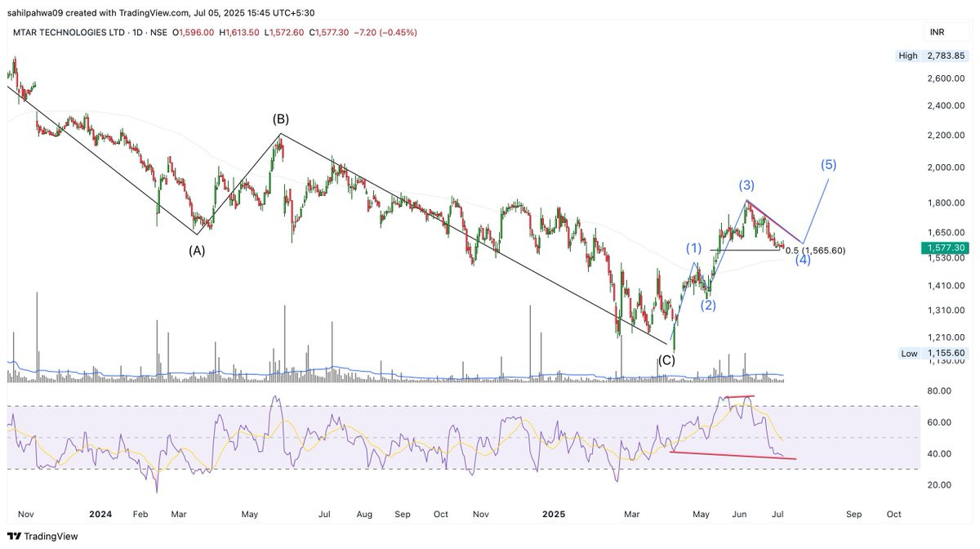980x549 pixels.
Task: Select the blue (3) wave label
Action: pyautogui.click(x=747, y=185)
